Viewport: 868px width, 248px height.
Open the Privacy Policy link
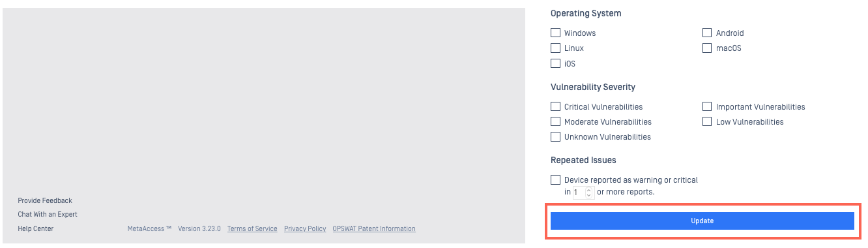pos(305,228)
